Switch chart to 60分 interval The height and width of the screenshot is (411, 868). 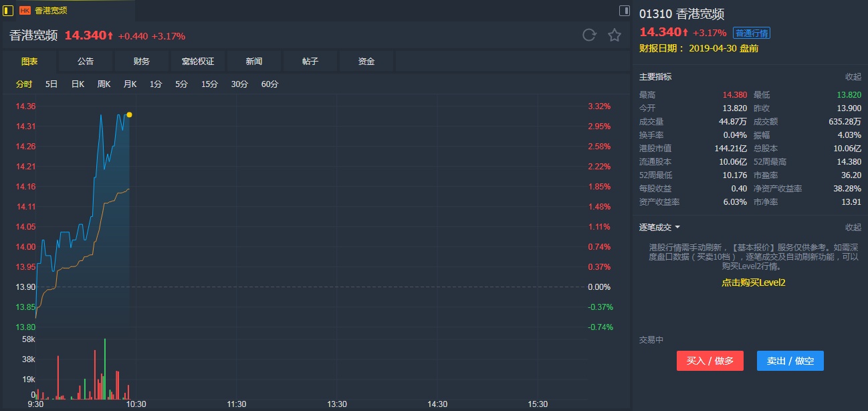(269, 84)
